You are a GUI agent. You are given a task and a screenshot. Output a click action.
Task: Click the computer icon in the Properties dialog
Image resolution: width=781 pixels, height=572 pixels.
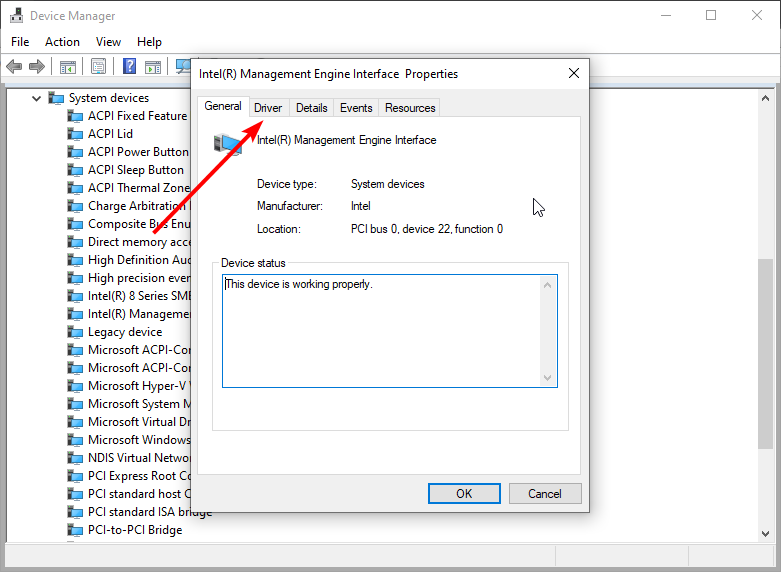(228, 144)
